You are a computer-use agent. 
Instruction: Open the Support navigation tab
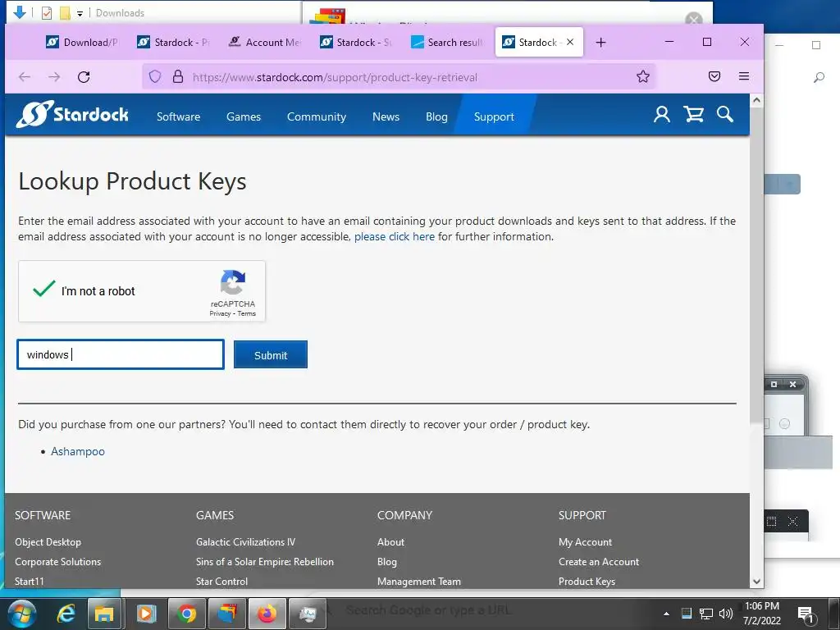pyautogui.click(x=494, y=116)
